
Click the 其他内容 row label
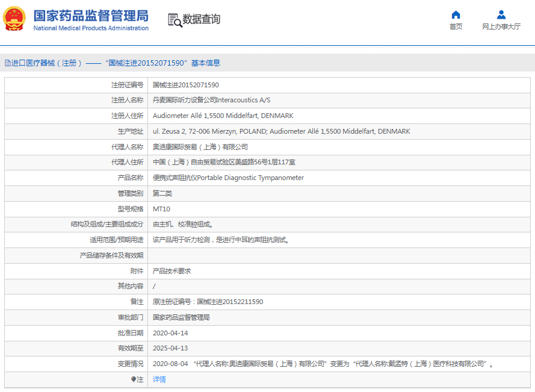click(x=131, y=286)
